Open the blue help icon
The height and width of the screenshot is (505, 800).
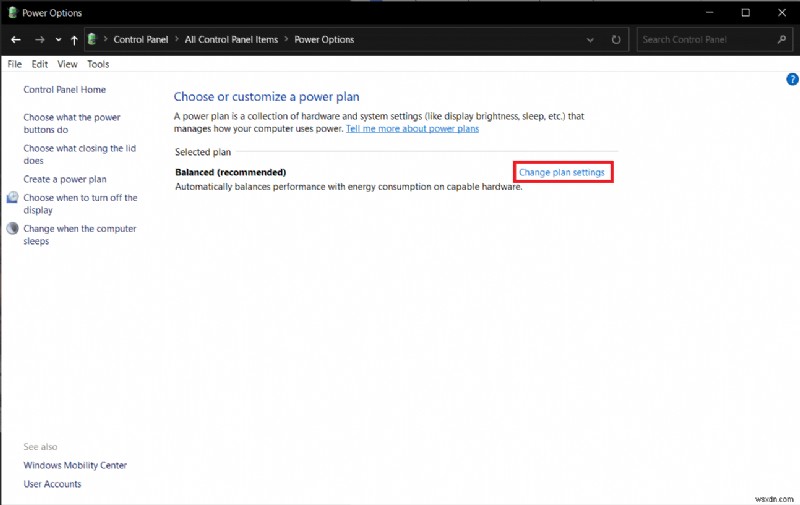tap(792, 79)
